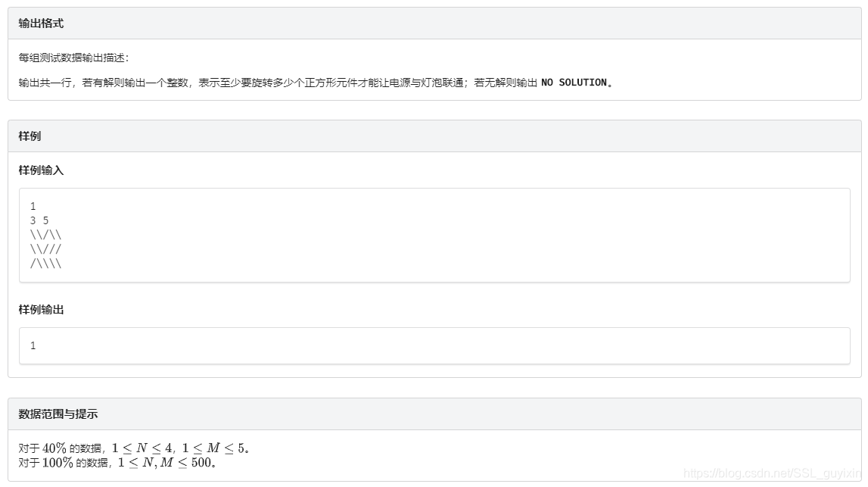Image resolution: width=868 pixels, height=487 pixels.
Task: Click the /\\\\ last input line
Action: point(45,264)
